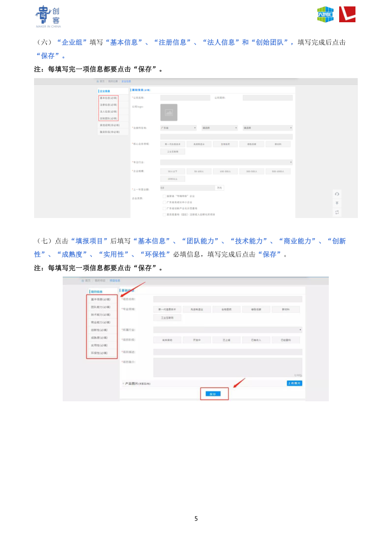Check the 广东省创新产业化示范基地 checkbox
The image size is (392, 555).
[164, 209]
